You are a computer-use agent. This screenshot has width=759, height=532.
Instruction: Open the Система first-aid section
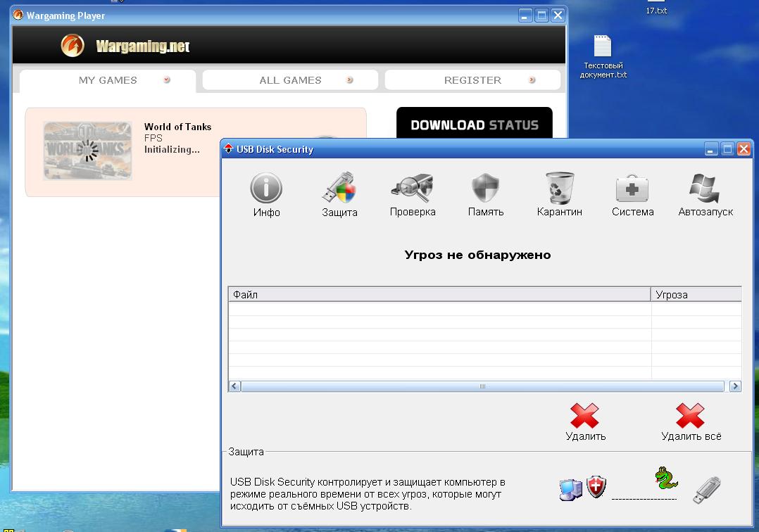click(632, 194)
